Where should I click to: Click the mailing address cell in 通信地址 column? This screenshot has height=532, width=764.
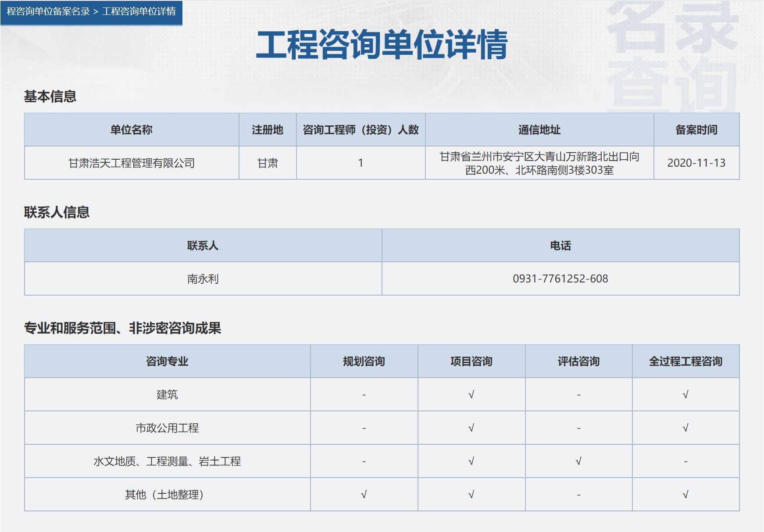coord(539,163)
